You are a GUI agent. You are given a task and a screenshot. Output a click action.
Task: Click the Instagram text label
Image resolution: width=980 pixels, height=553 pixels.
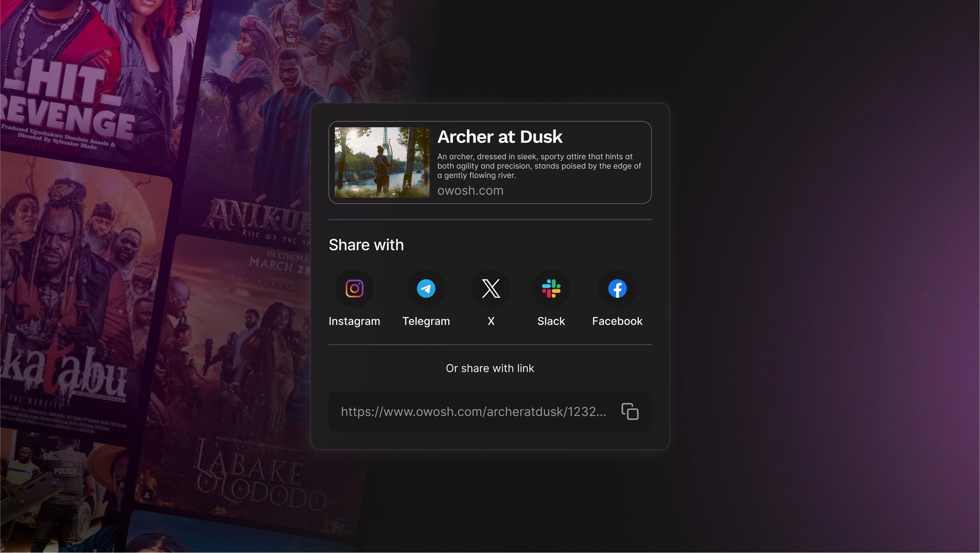(354, 321)
